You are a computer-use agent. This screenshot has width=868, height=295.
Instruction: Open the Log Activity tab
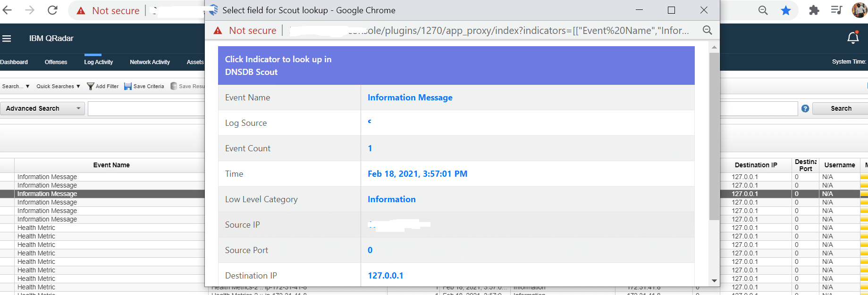(x=98, y=62)
